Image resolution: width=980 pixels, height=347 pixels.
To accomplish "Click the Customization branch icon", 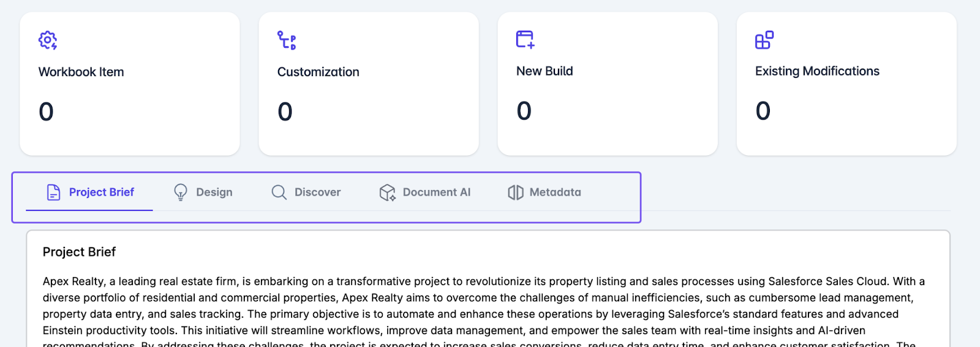I will 287,40.
